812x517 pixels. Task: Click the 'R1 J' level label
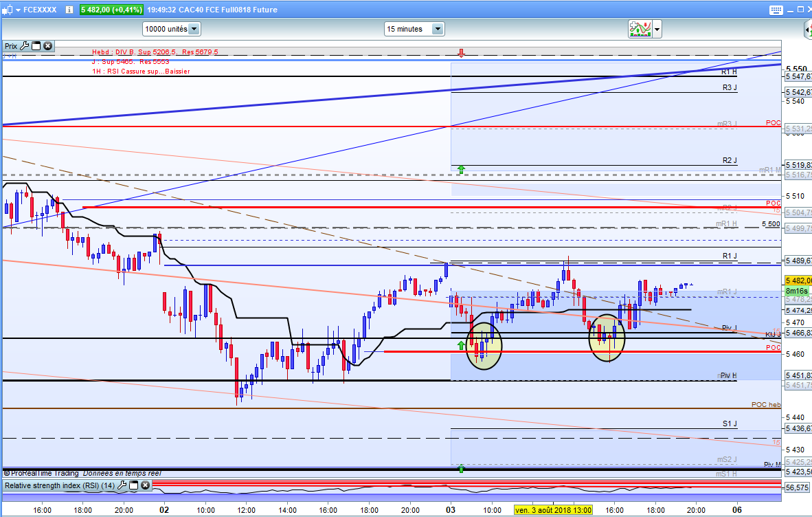[x=730, y=256]
